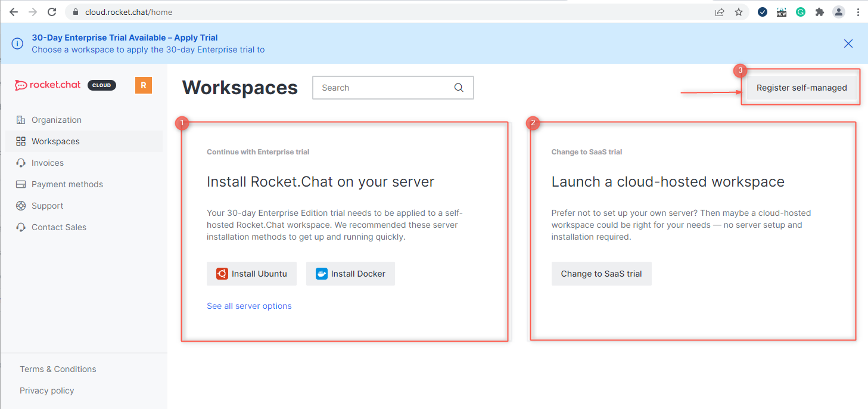Click 'Continue with Enterprise trial' label
The image size is (868, 409).
pos(258,152)
